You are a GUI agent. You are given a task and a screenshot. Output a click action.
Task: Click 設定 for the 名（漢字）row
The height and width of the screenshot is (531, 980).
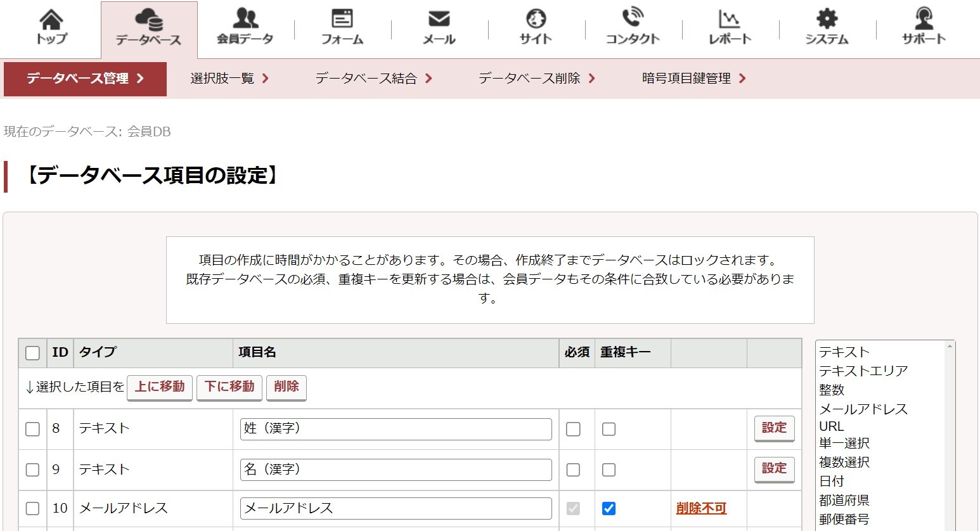[773, 470]
